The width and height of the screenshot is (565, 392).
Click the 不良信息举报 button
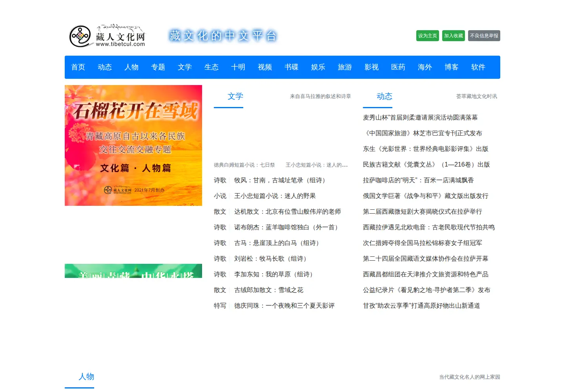[484, 36]
